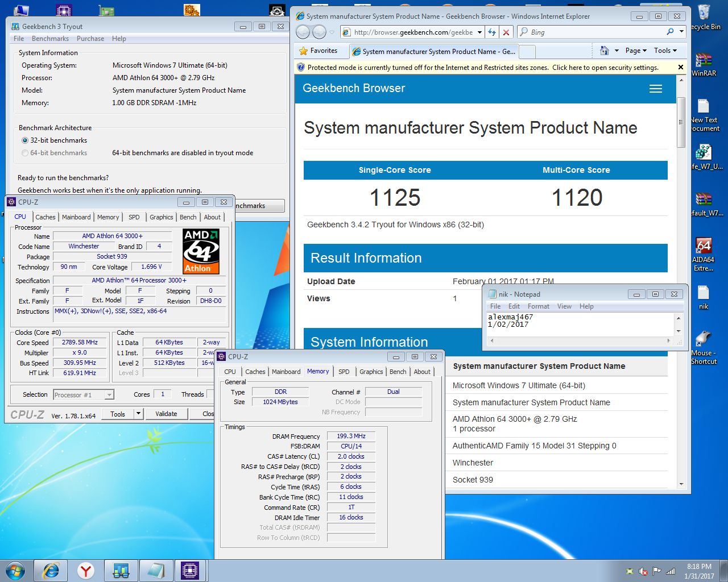728x582 pixels.
Task: Select 32-bit benchmarks radio button
Action: tap(25, 140)
